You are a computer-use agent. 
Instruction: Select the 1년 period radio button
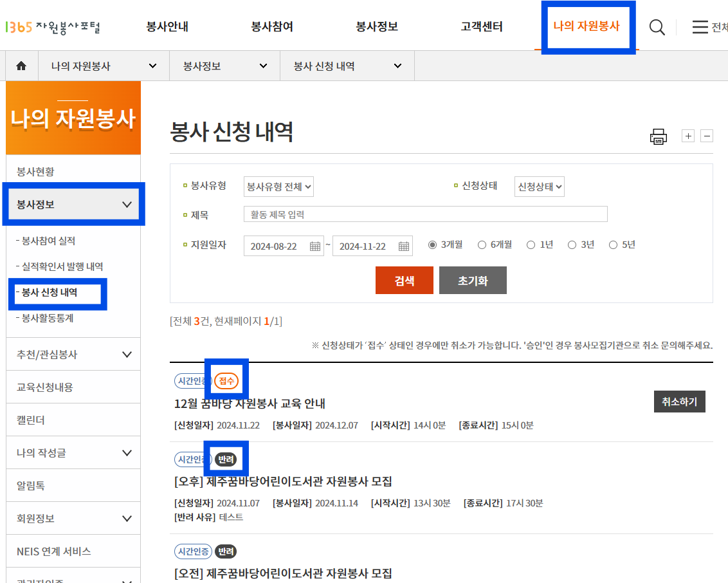point(531,245)
